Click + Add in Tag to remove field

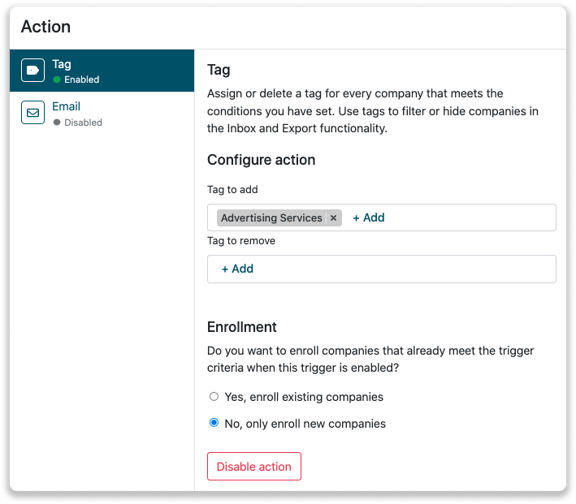point(237,269)
